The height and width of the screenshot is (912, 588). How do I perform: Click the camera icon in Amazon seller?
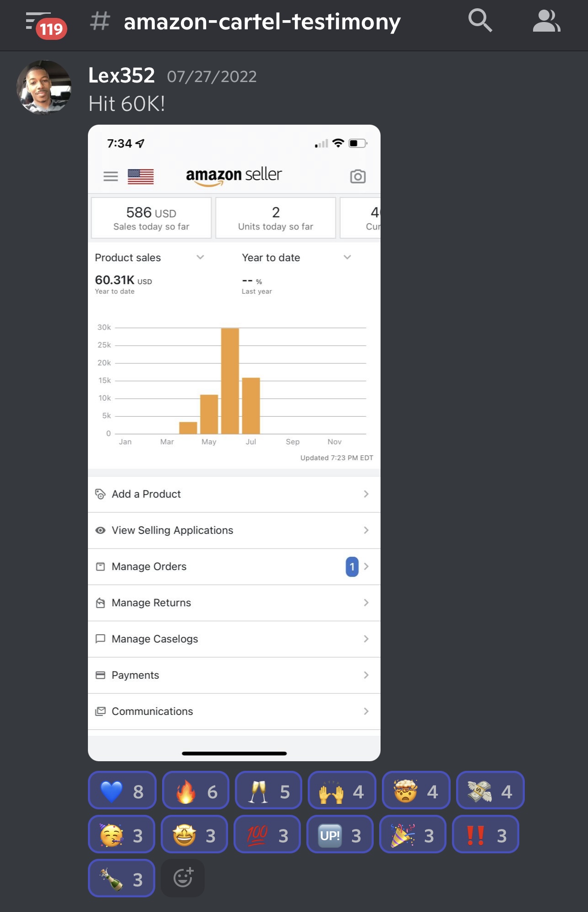pos(358,176)
